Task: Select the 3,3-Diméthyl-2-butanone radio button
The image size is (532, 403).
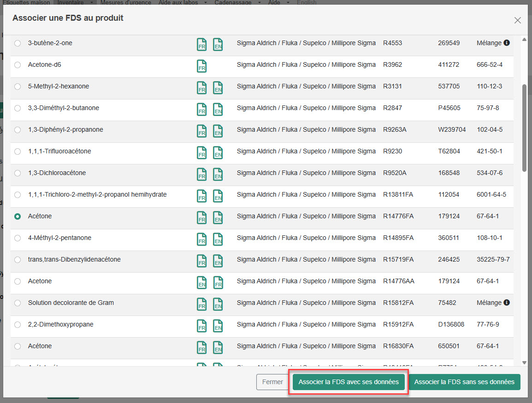Action: point(18,108)
